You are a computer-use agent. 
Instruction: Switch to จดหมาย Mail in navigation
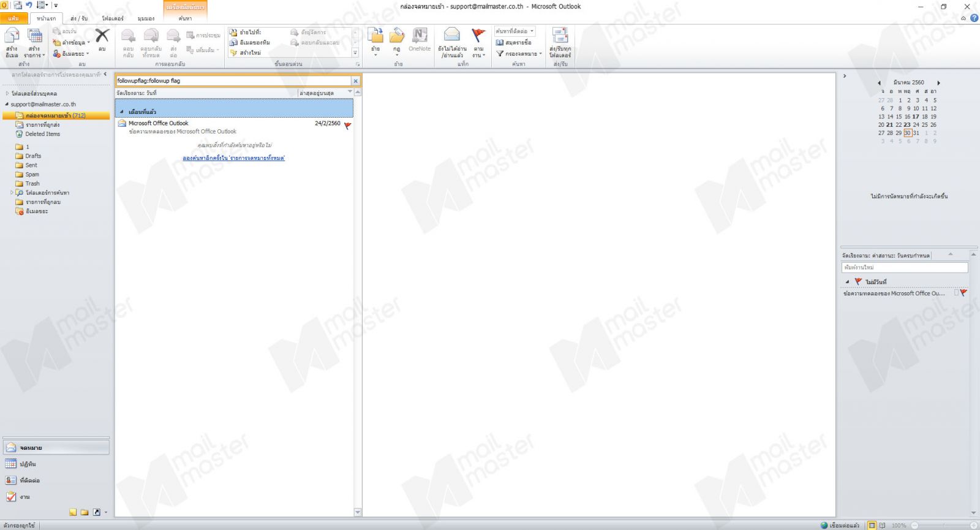(56, 448)
